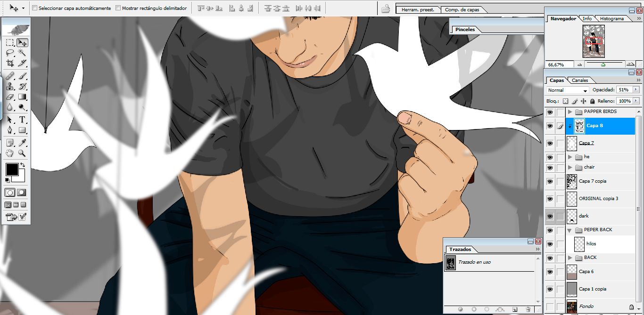Expand the PAPPER BIRDS layer group
The width and height of the screenshot is (644, 315).
(570, 112)
